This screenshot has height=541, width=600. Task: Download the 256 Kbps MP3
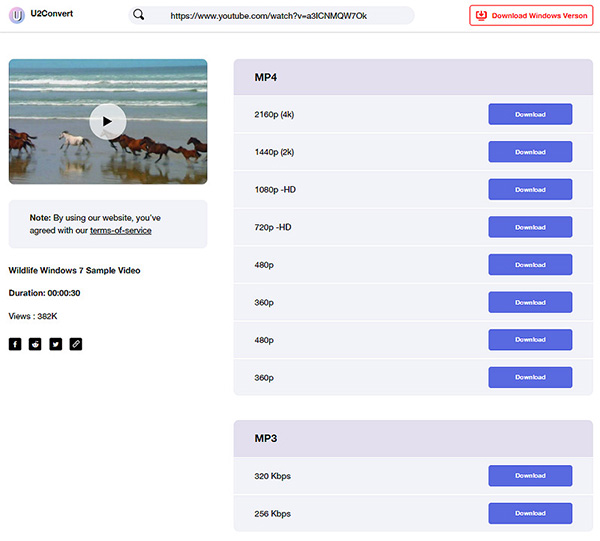(x=530, y=513)
